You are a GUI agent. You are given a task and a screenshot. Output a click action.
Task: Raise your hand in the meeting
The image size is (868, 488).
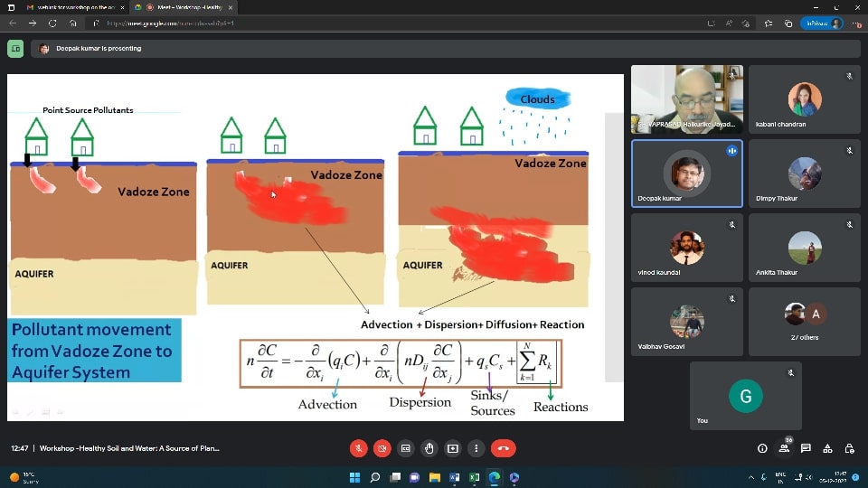[429, 448]
